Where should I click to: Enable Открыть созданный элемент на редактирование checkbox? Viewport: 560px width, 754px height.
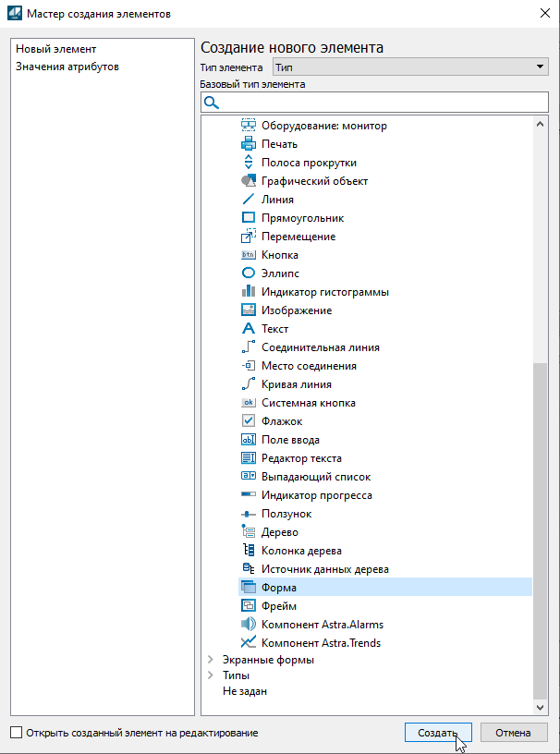tap(16, 733)
